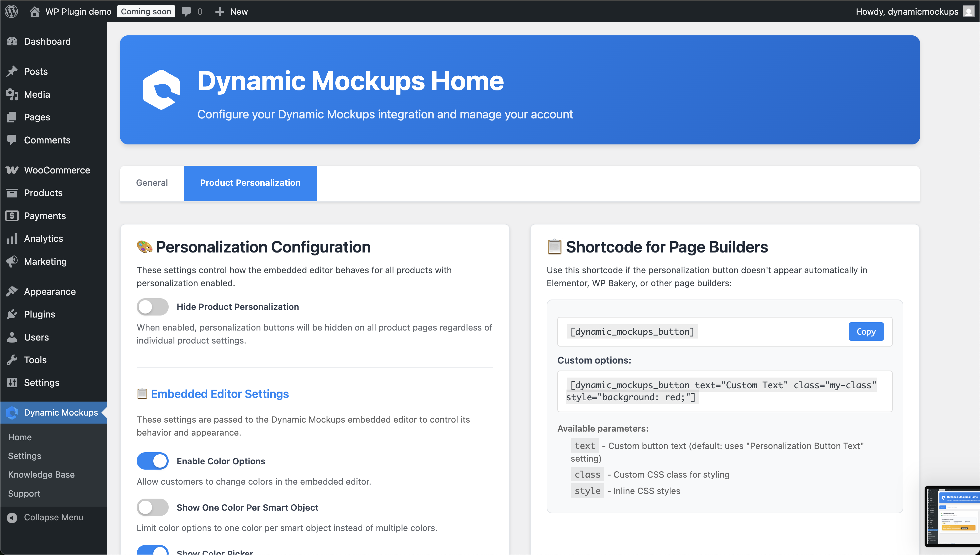Create new content with the + New icon
The width and height of the screenshot is (980, 555).
pos(220,11)
